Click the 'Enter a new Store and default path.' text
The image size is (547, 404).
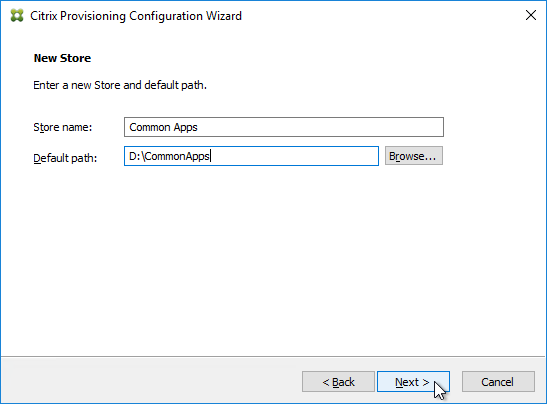tap(120, 85)
